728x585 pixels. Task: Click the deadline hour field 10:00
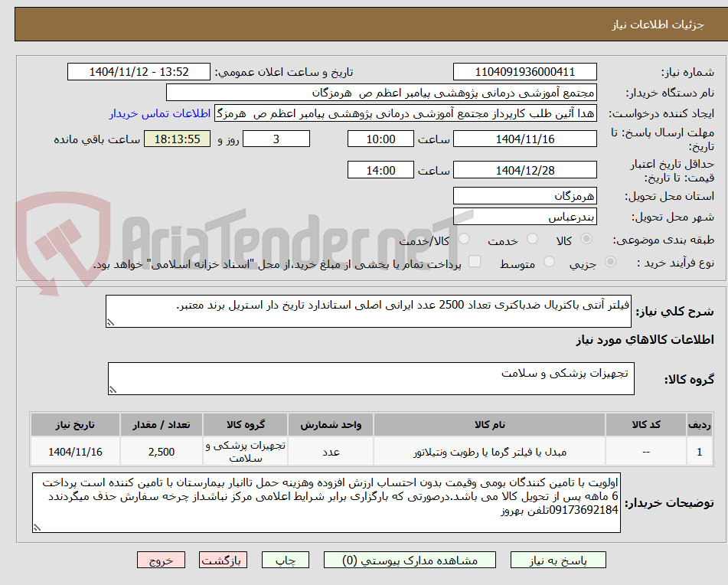[380, 139]
